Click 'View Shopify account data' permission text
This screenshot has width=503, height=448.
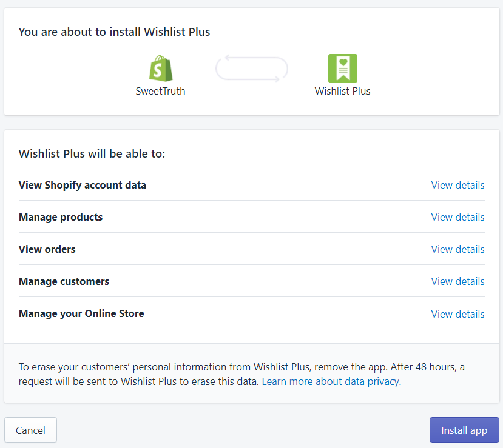pos(83,186)
